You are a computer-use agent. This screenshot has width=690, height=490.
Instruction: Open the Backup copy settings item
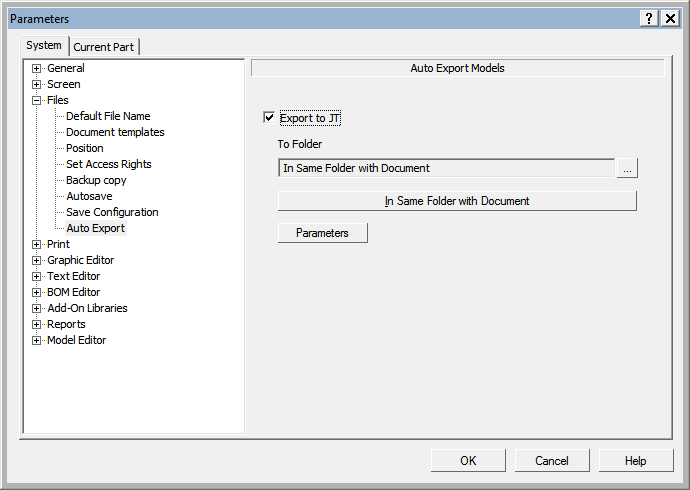96,180
